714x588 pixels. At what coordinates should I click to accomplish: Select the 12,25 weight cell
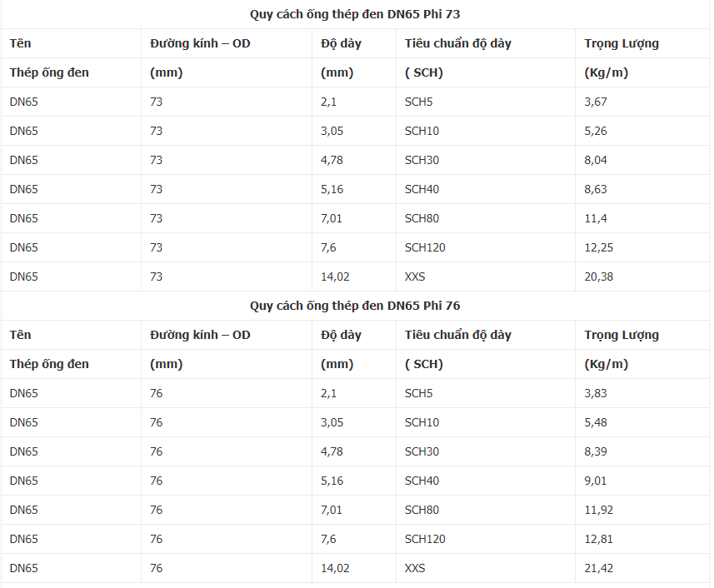(598, 247)
